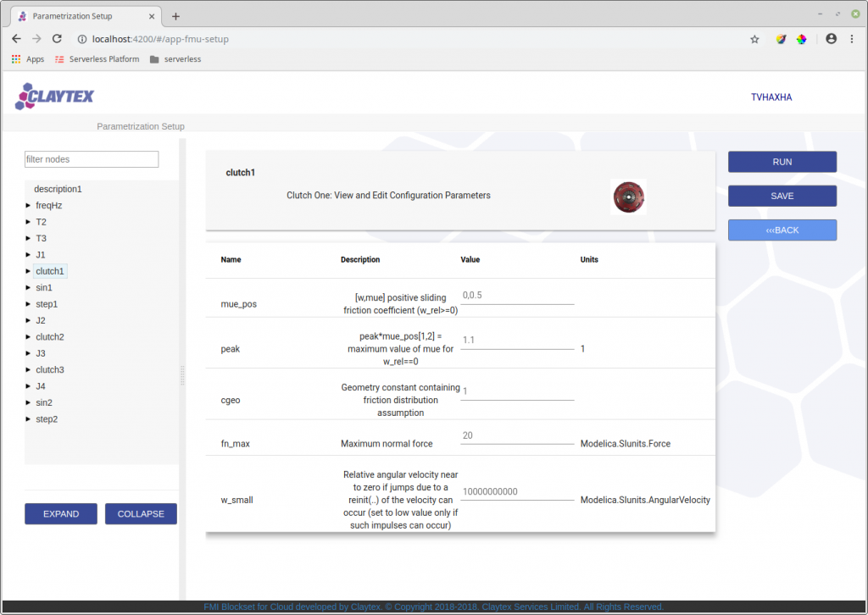Image resolution: width=868 pixels, height=615 pixels.
Task: Select the step2 tree node label
Action: (47, 419)
